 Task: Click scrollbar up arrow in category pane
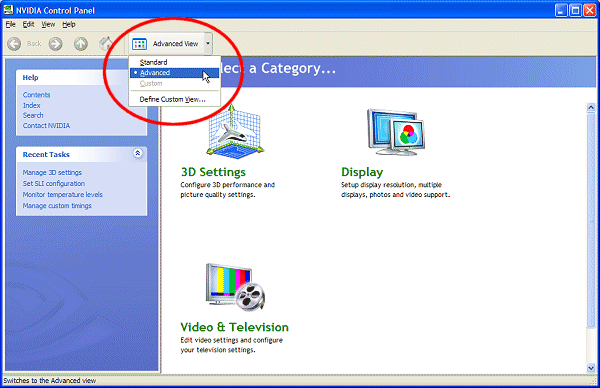(591, 108)
